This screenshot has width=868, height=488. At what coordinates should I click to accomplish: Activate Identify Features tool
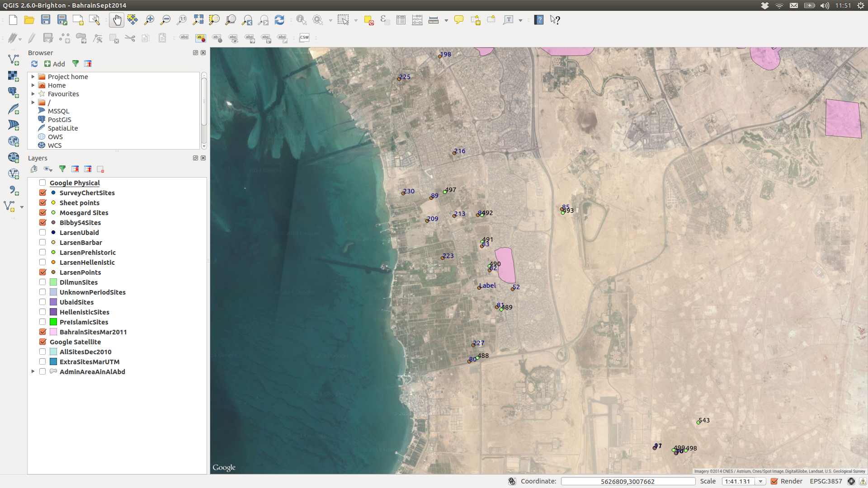(301, 20)
